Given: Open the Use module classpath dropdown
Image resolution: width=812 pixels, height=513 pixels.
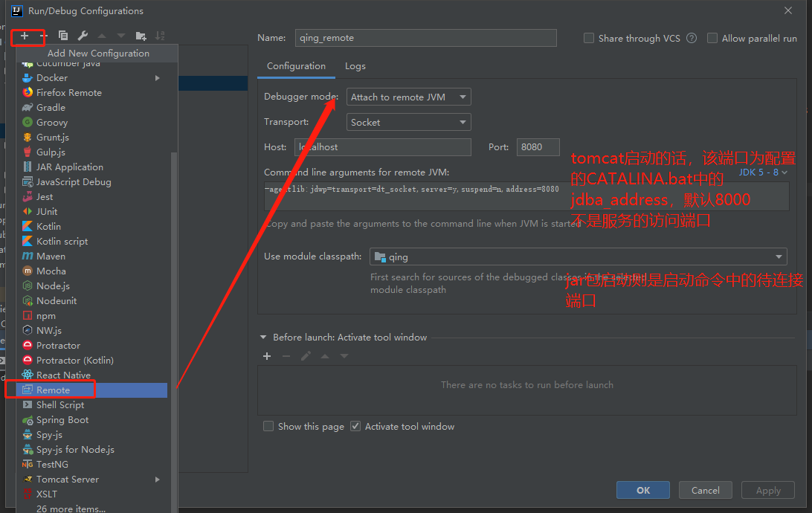Looking at the screenshot, I should [578, 257].
